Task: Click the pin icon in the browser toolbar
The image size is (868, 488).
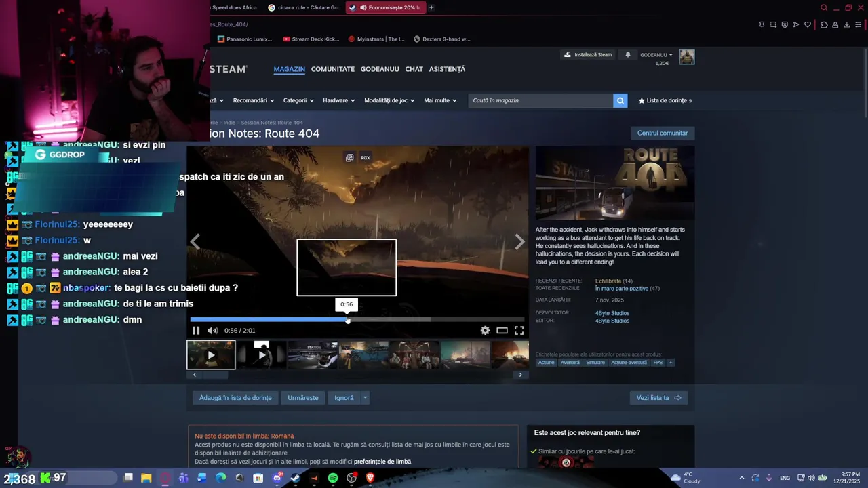Action: pos(762,25)
